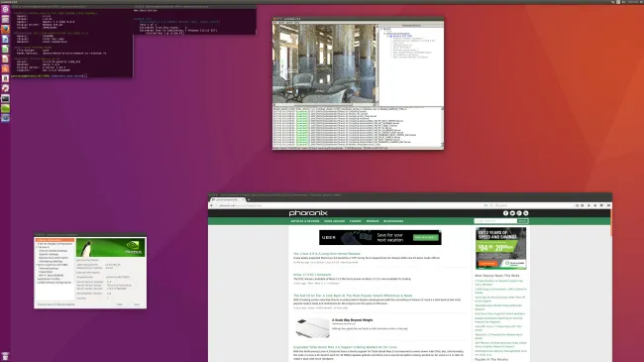Image resolution: width=644 pixels, height=362 pixels.
Task: Open the Terminal icon in the launcher
Action: tap(5, 98)
